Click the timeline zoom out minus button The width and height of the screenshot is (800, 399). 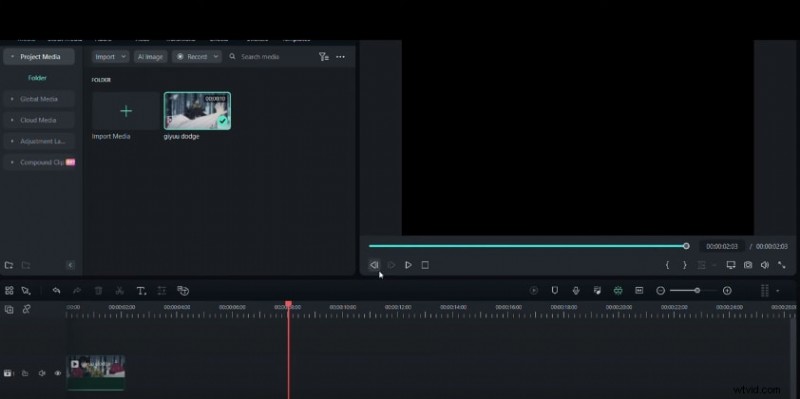[660, 290]
